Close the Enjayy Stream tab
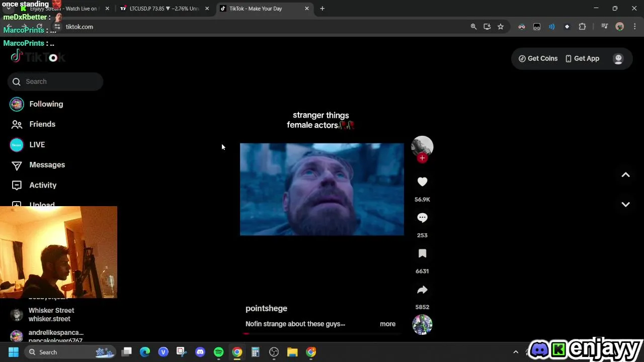 point(107,9)
